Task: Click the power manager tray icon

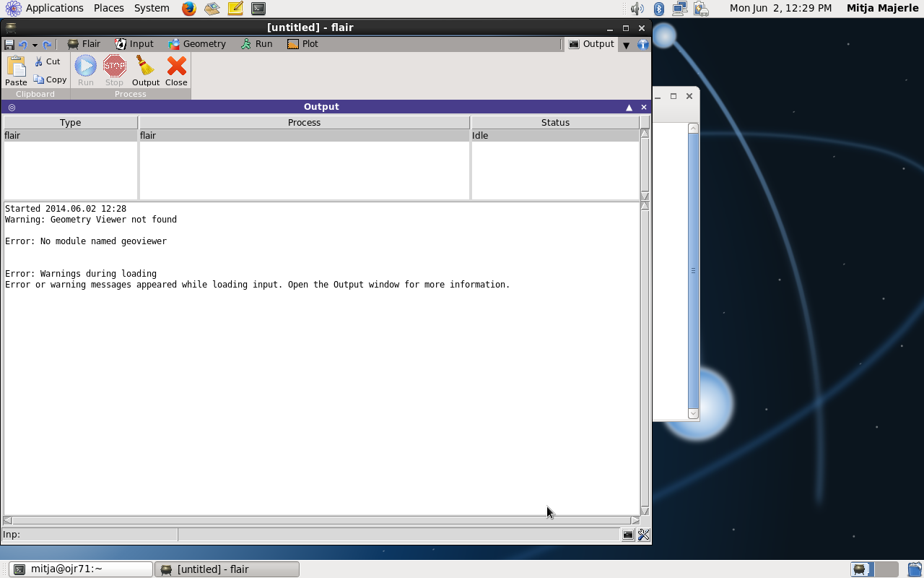Action: 700,9
